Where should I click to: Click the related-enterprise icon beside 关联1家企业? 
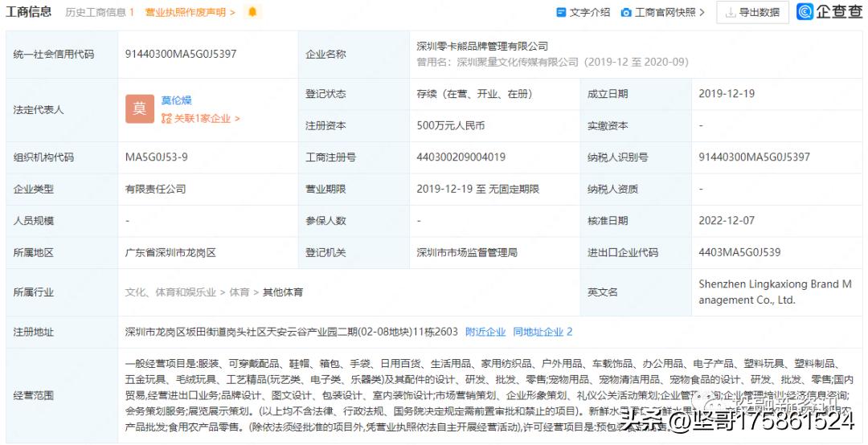tap(166, 118)
